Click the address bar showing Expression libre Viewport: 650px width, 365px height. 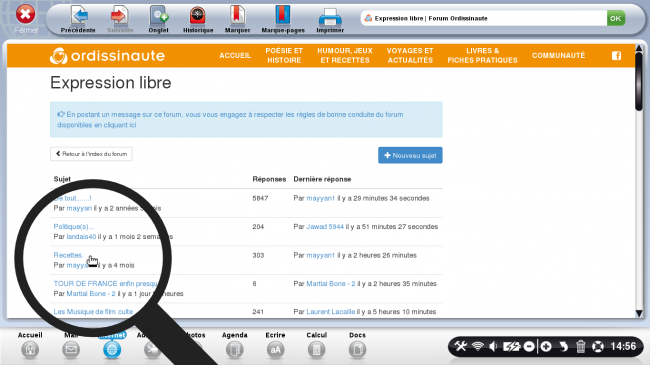pyautogui.click(x=483, y=18)
